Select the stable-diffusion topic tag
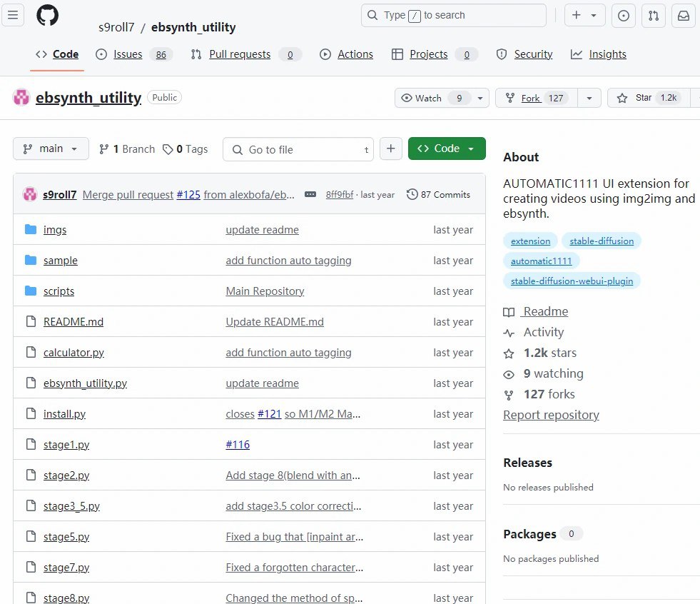 (602, 241)
